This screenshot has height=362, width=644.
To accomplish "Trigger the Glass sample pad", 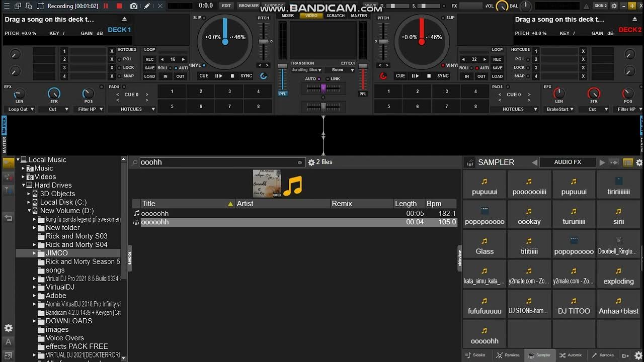I will (485, 245).
